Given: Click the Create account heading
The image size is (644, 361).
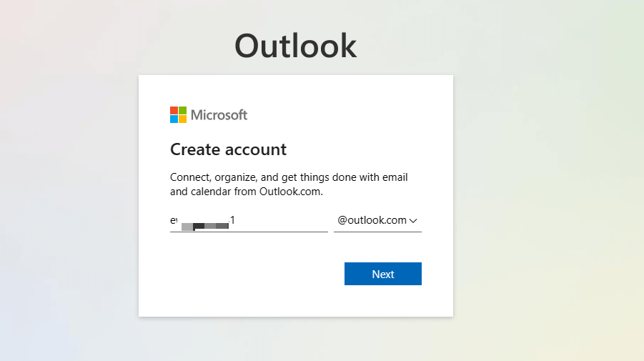Looking at the screenshot, I should tap(228, 149).
